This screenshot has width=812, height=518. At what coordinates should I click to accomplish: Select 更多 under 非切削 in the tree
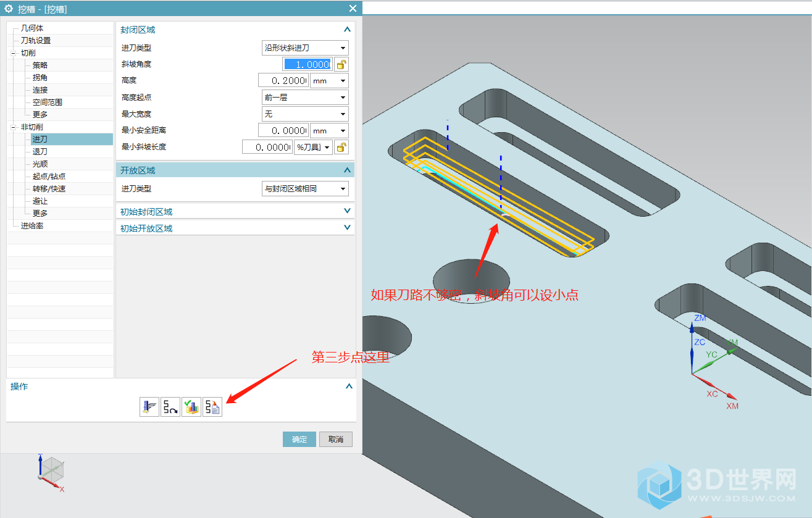point(40,214)
